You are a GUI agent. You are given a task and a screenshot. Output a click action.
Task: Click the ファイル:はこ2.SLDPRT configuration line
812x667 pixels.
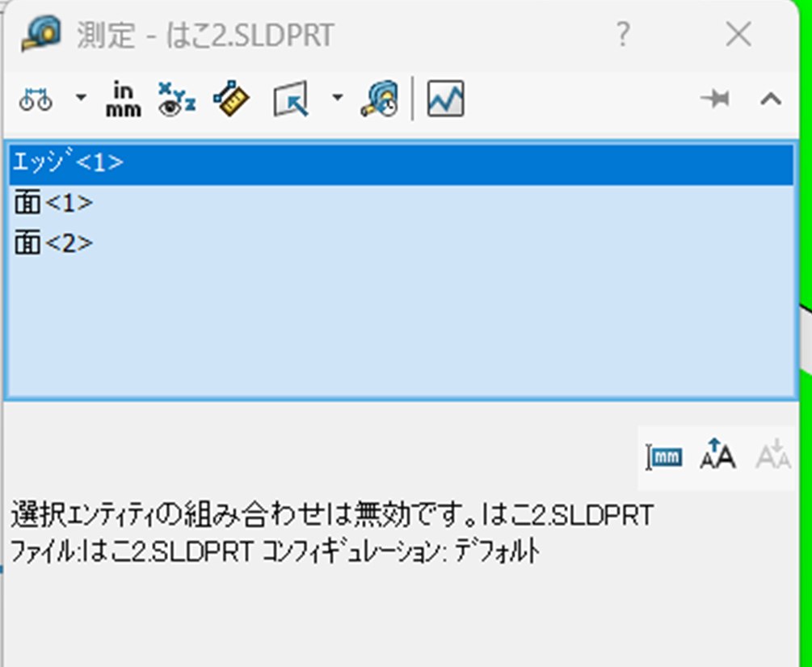click(275, 552)
